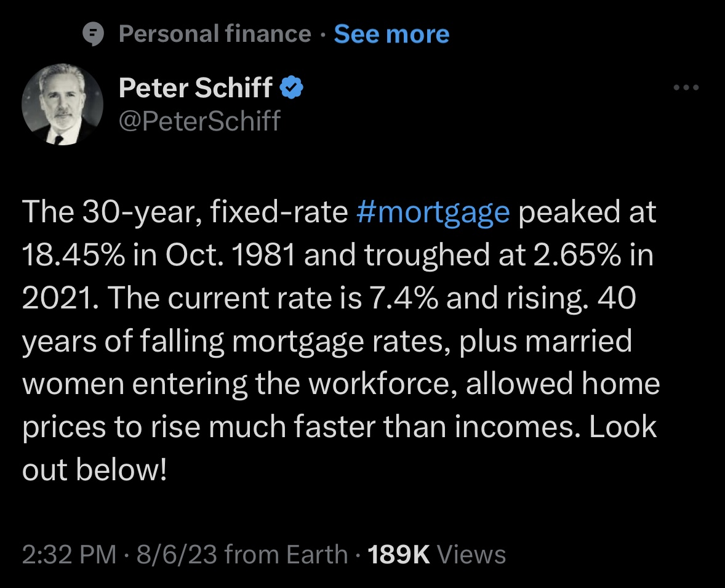Click the Views label next to 189K
Viewport: 725px width, 588px height.
tap(471, 554)
